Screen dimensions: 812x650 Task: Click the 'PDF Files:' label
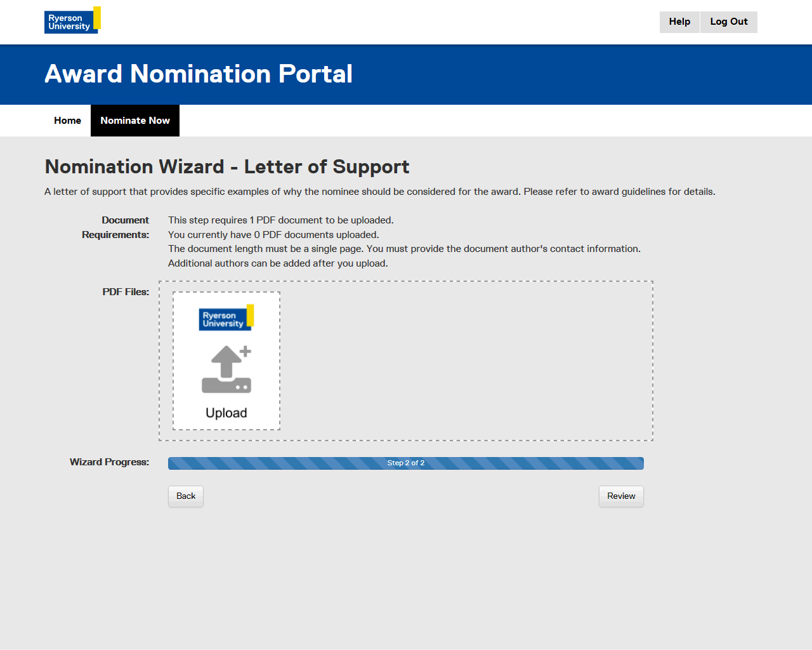coord(126,292)
